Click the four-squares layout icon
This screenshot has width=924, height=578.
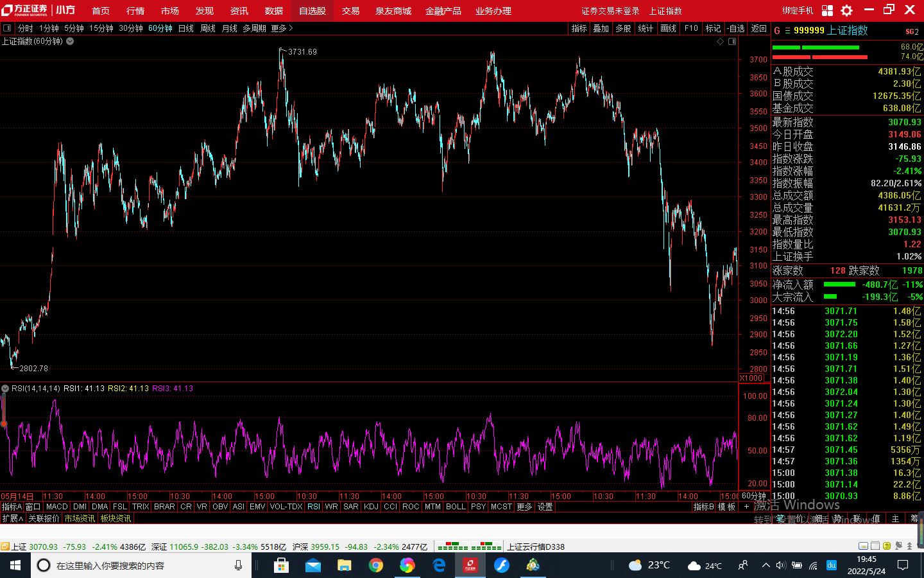tap(827, 10)
